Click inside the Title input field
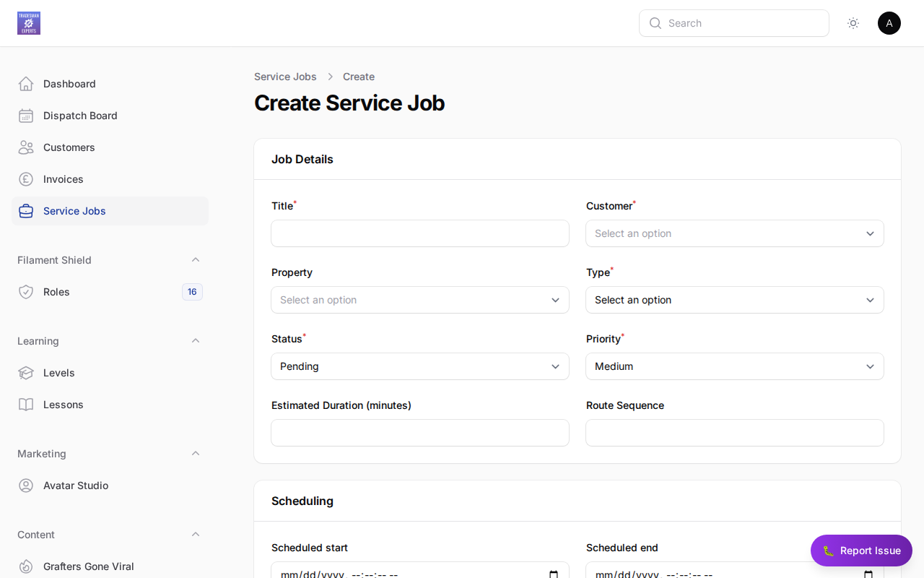The height and width of the screenshot is (578, 924). (x=419, y=233)
